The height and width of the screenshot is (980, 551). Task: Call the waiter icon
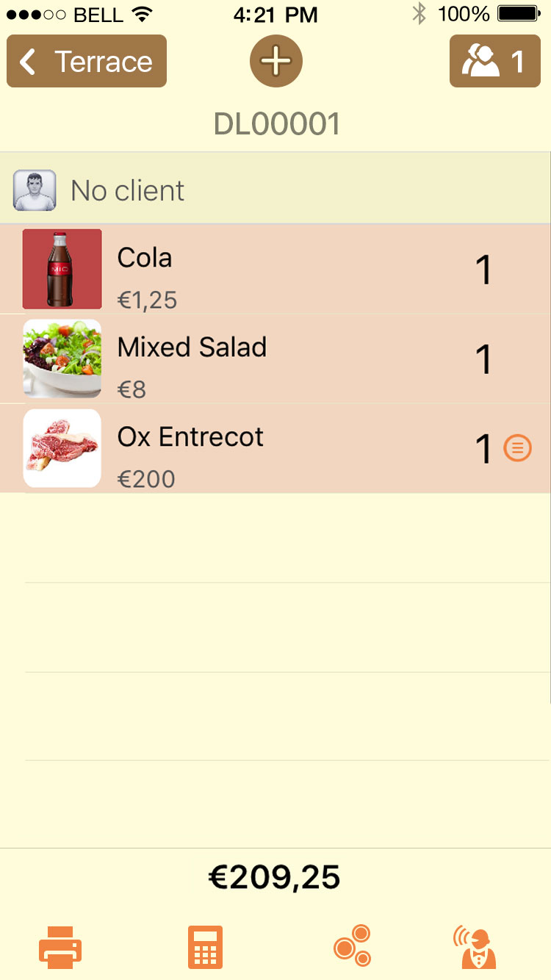pos(475,948)
